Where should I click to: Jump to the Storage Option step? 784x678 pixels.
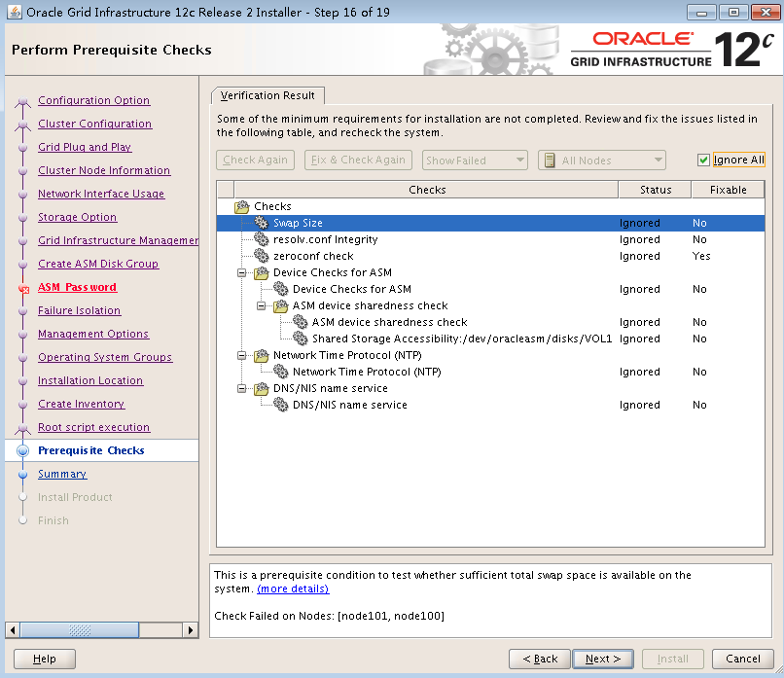pyautogui.click(x=77, y=217)
